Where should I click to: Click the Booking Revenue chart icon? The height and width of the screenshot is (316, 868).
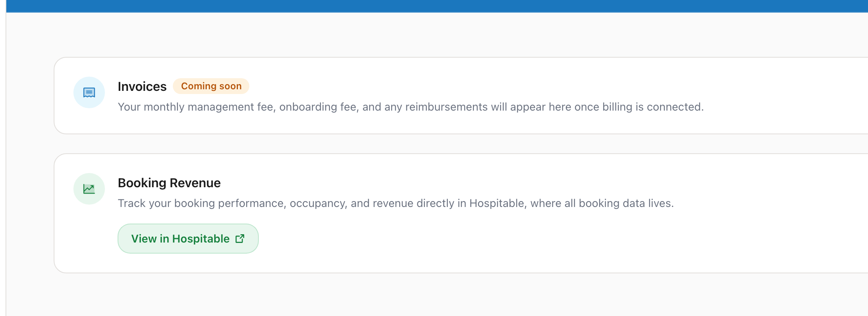pyautogui.click(x=89, y=189)
